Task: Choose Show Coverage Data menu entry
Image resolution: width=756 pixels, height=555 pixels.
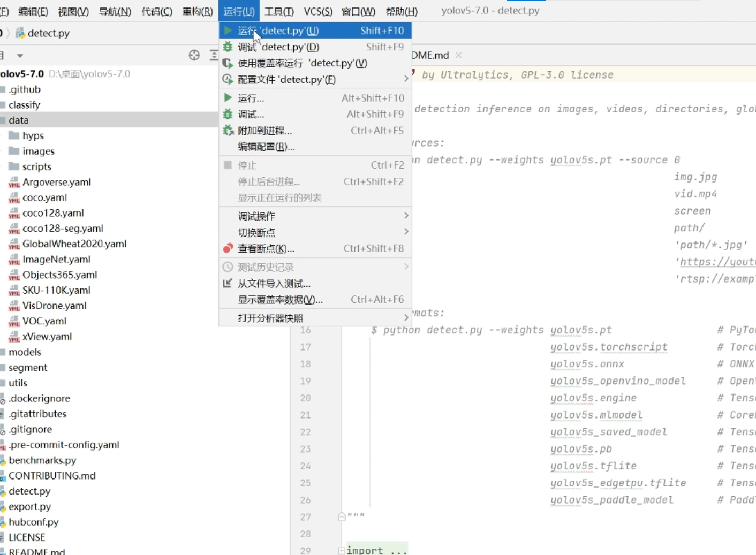Action: click(315, 300)
